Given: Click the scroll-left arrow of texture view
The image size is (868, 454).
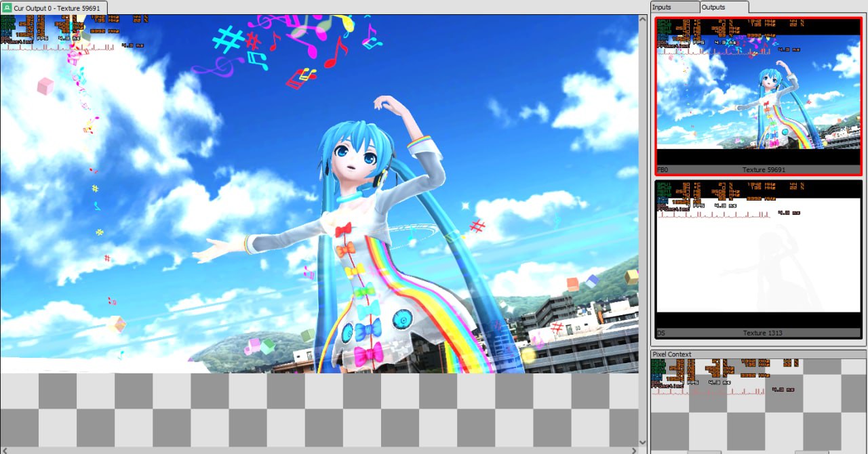Looking at the screenshot, I should (x=4, y=451).
